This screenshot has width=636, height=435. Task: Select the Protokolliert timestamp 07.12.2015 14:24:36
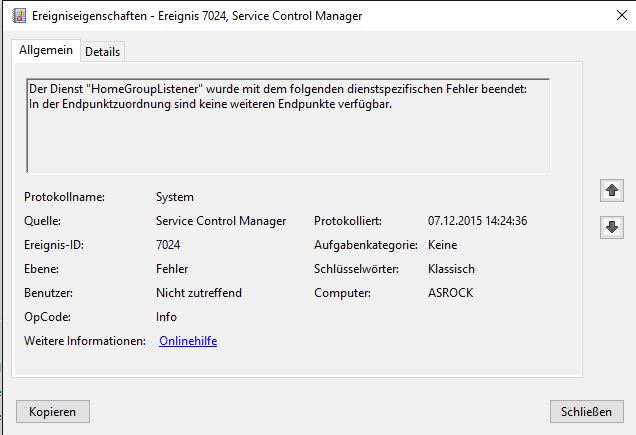click(477, 221)
